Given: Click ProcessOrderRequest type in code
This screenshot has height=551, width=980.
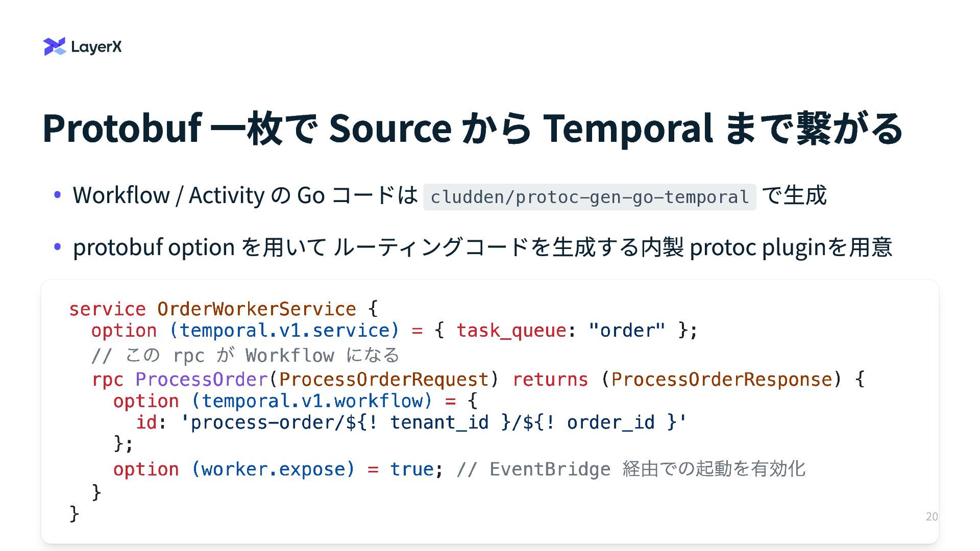Looking at the screenshot, I should 384,379.
